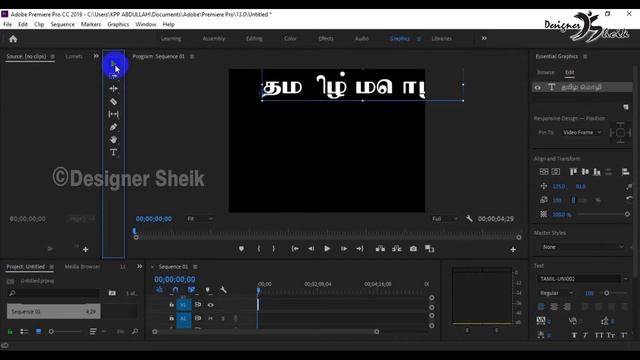Screen dimensions: 640x360
Task: Open the Fit zoom level dropdown
Action: [x=199, y=219]
